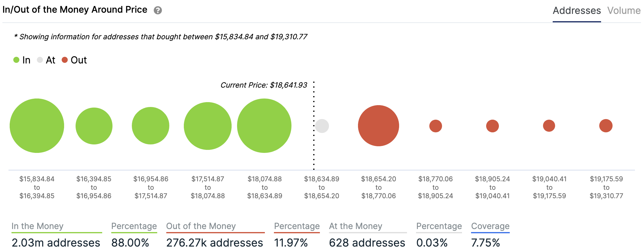Click the Coverage label
The width and height of the screenshot is (644, 252).
click(490, 226)
